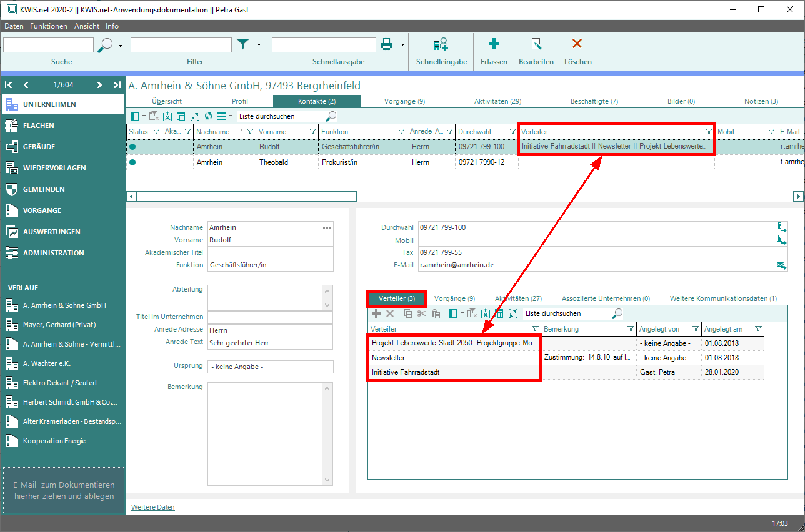Click the Fax field showing 09721 799-55
Viewport: 805px width, 532px height.
point(603,252)
